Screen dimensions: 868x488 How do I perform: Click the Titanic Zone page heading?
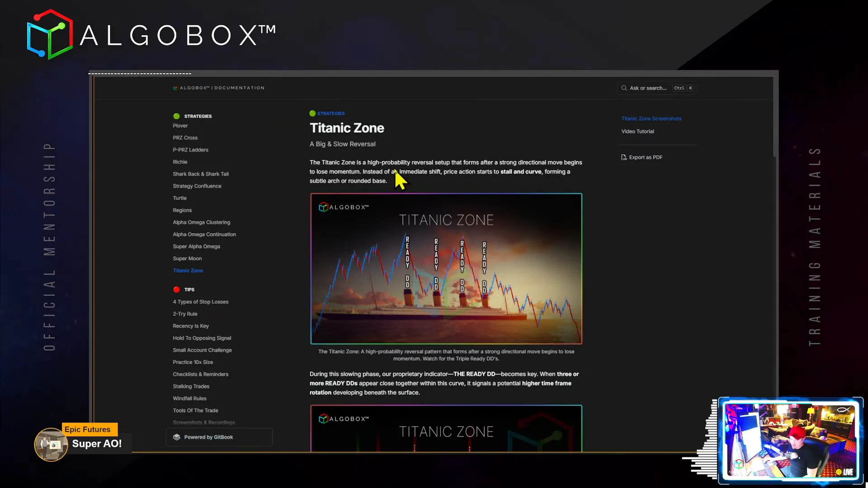(x=347, y=128)
